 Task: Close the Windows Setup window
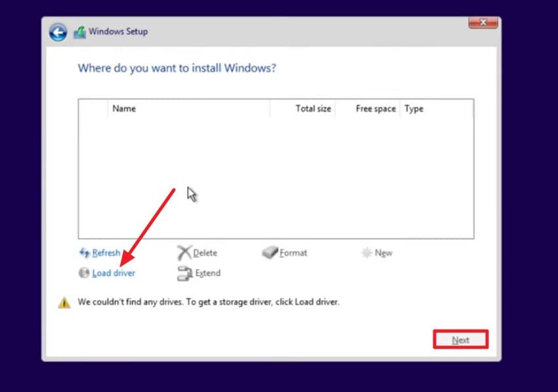point(483,22)
